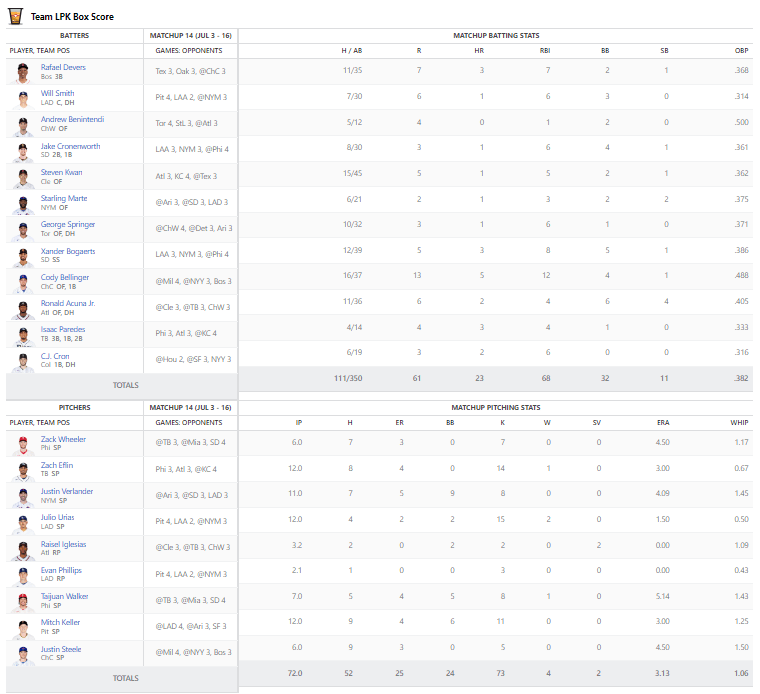Screen dimensions: 760x694
Task: Select Cody Bellinger's headshot image
Action: [x=23, y=282]
